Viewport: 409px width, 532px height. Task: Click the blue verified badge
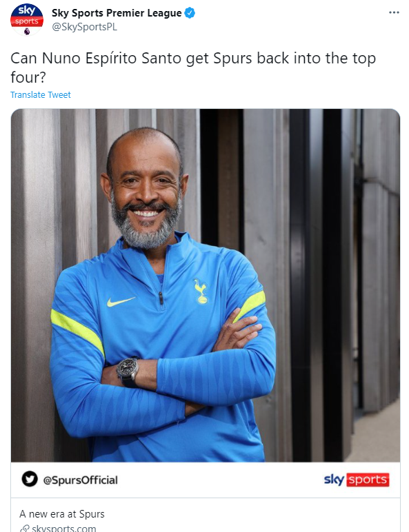coord(190,13)
